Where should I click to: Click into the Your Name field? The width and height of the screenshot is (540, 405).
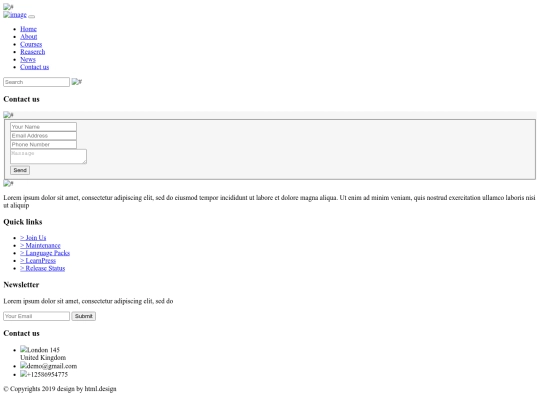point(43,127)
